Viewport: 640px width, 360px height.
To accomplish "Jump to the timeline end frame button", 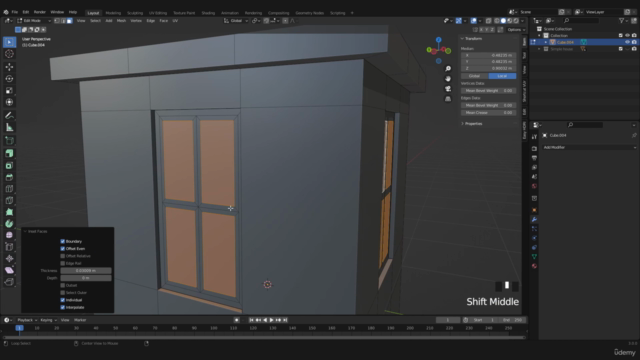I will (285, 320).
